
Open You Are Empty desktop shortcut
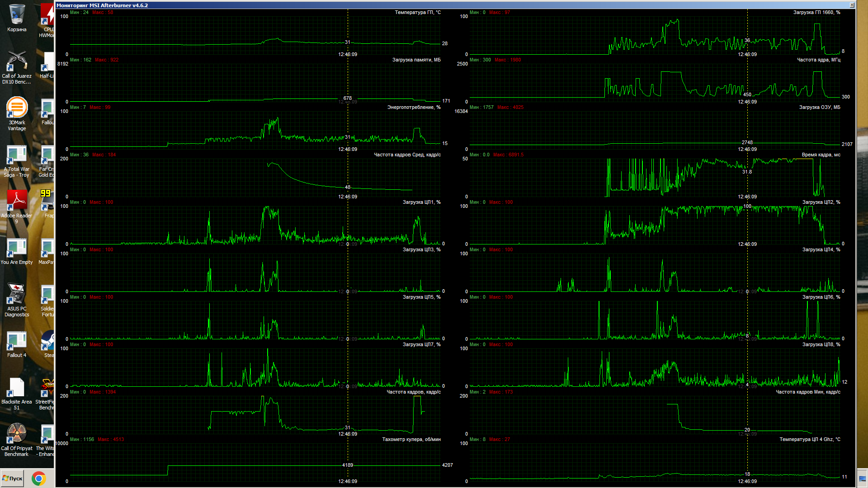[17, 249]
